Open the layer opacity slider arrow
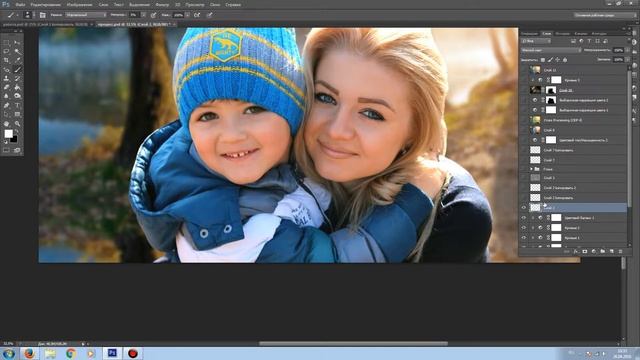640x360 pixels. 627,50
